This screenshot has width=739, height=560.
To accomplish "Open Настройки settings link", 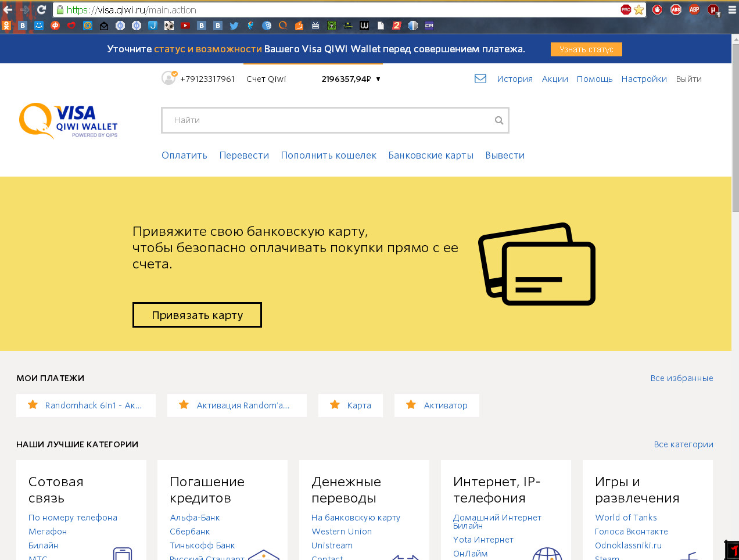I will [644, 79].
